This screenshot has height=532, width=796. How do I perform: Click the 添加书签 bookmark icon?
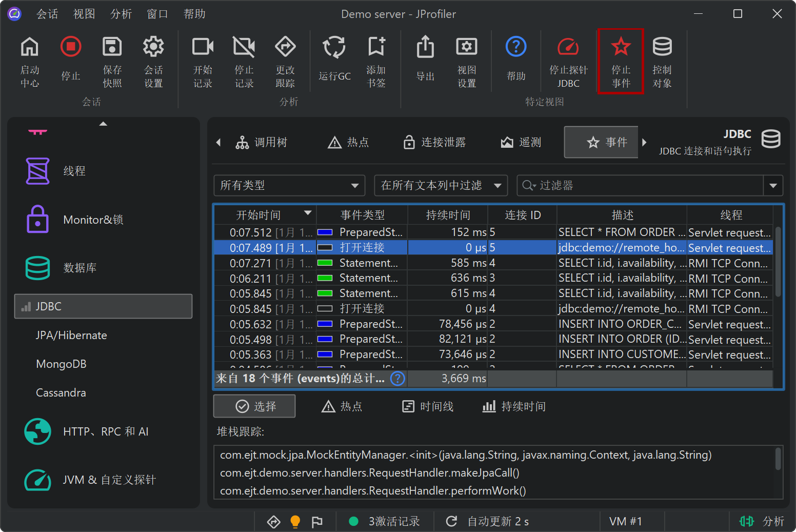coord(376,48)
